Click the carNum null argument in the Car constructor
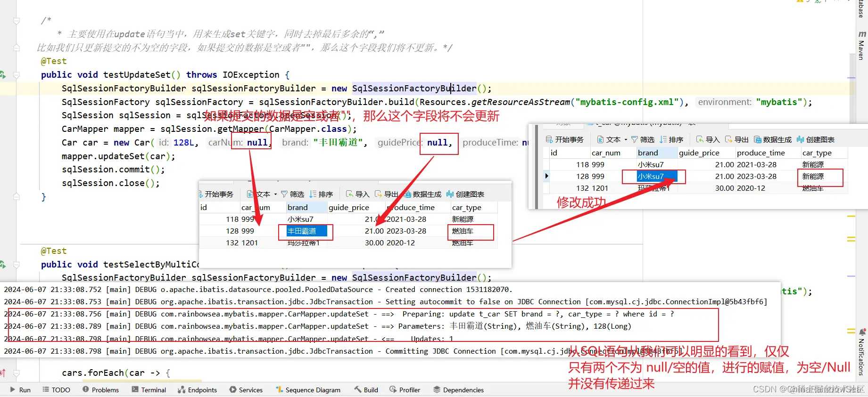 click(x=257, y=142)
